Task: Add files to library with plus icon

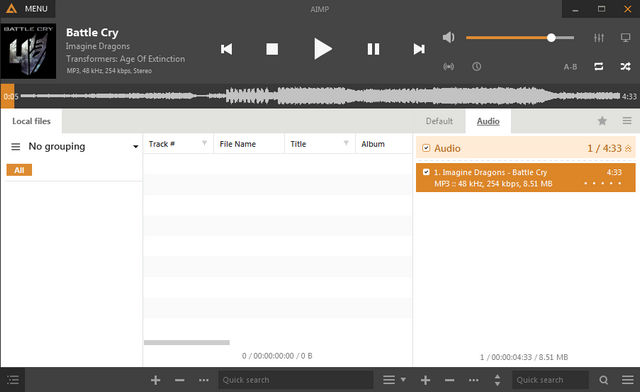Action: coord(156,380)
